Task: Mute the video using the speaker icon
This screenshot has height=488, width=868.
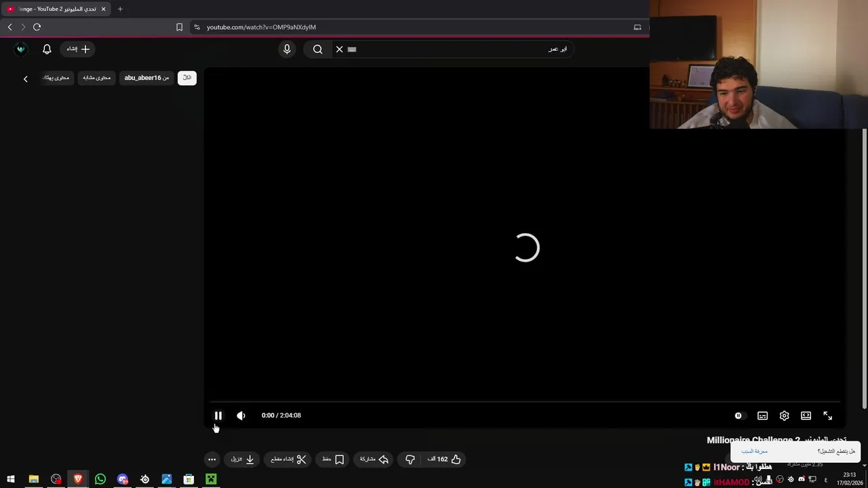Action: (241, 415)
